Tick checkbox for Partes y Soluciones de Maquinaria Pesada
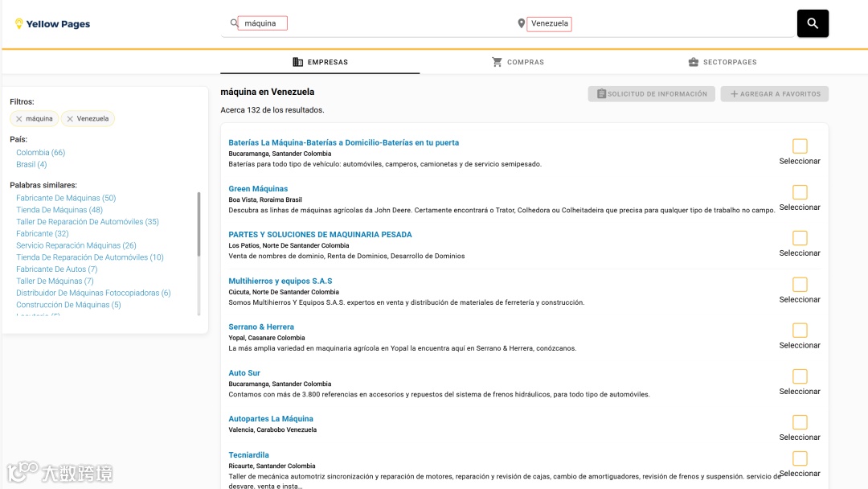This screenshot has width=868, height=489. (800, 238)
